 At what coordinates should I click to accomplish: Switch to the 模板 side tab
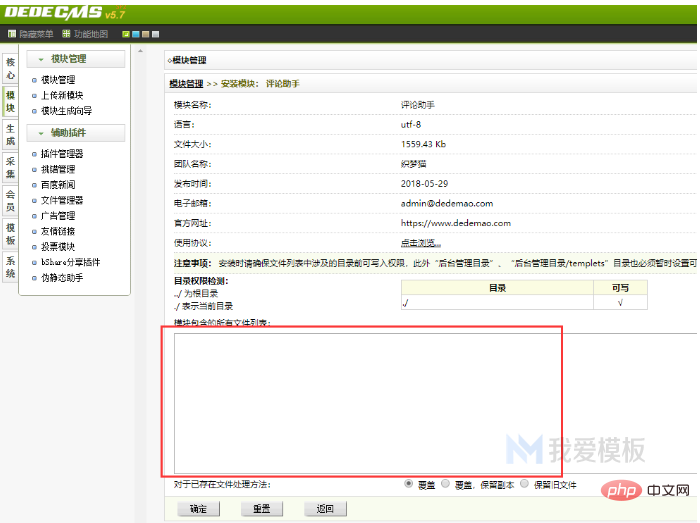(10, 233)
